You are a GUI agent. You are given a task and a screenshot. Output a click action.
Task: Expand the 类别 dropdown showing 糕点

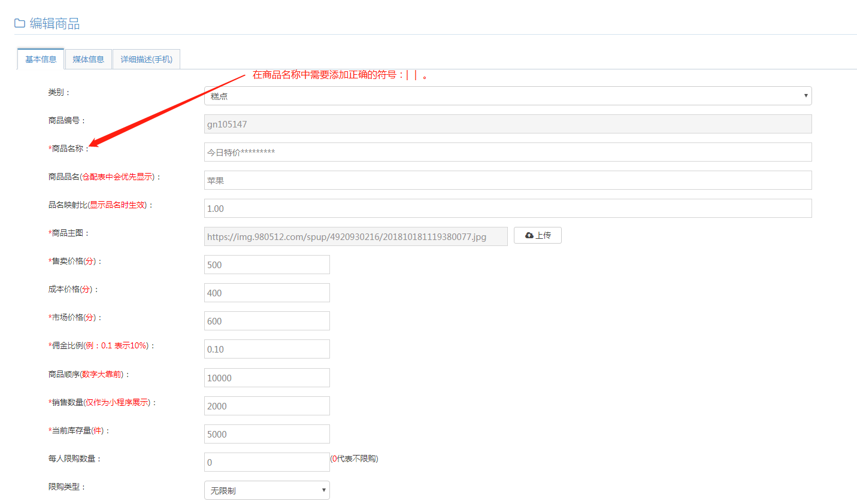[508, 96]
